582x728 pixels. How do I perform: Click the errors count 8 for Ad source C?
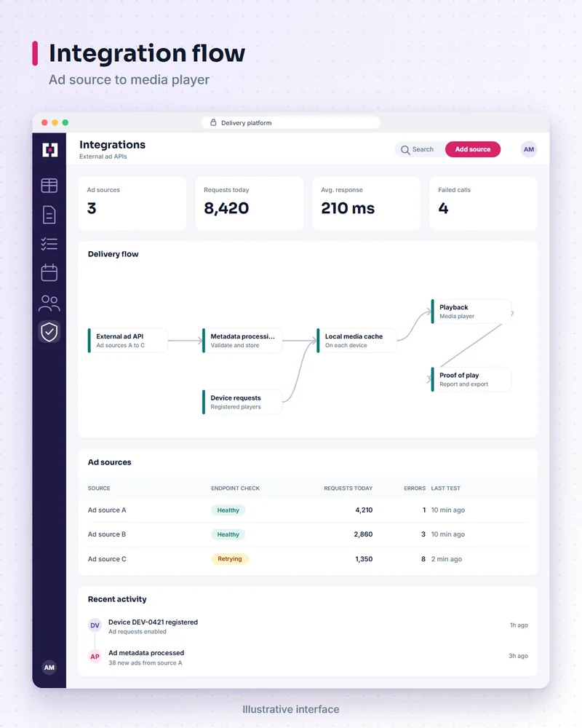point(423,559)
